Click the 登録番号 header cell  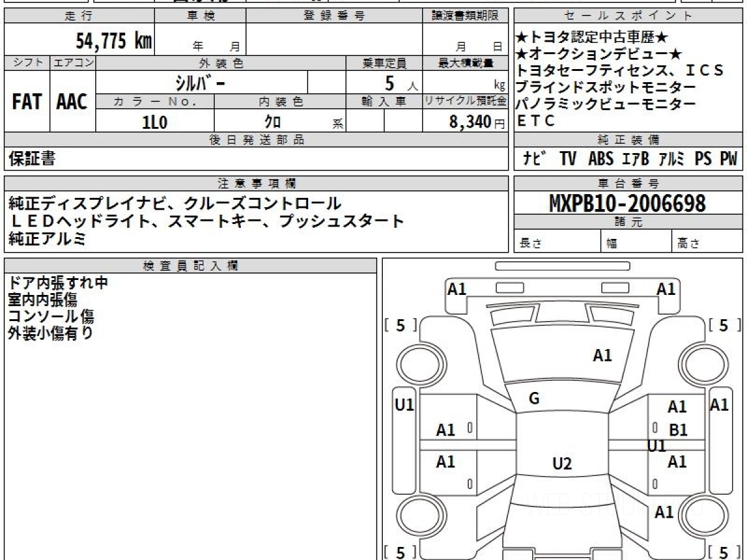click(334, 16)
